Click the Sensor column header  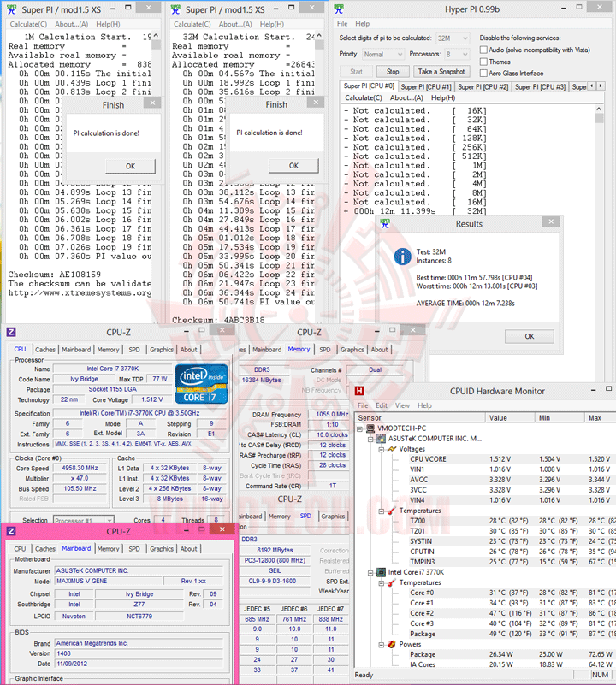click(420, 417)
